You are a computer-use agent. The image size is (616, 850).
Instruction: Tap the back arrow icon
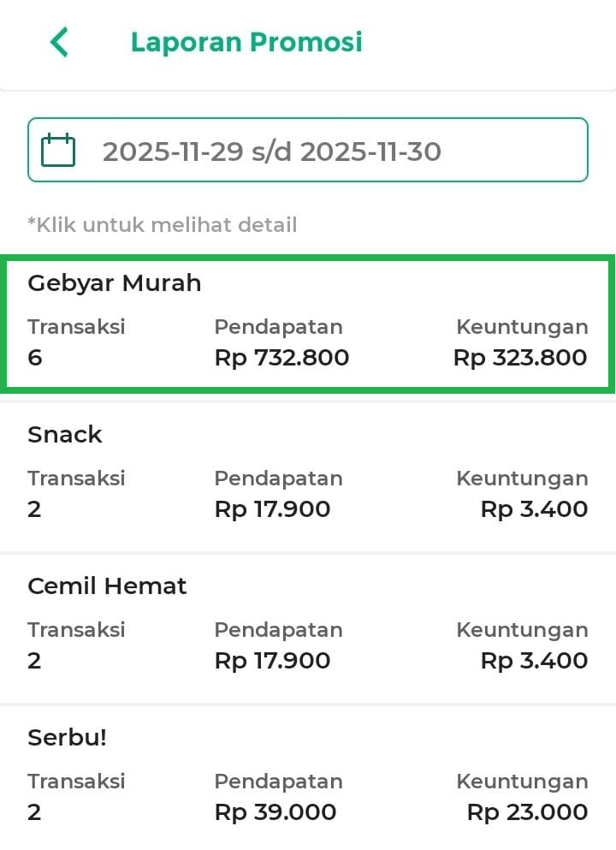pyautogui.click(x=59, y=42)
